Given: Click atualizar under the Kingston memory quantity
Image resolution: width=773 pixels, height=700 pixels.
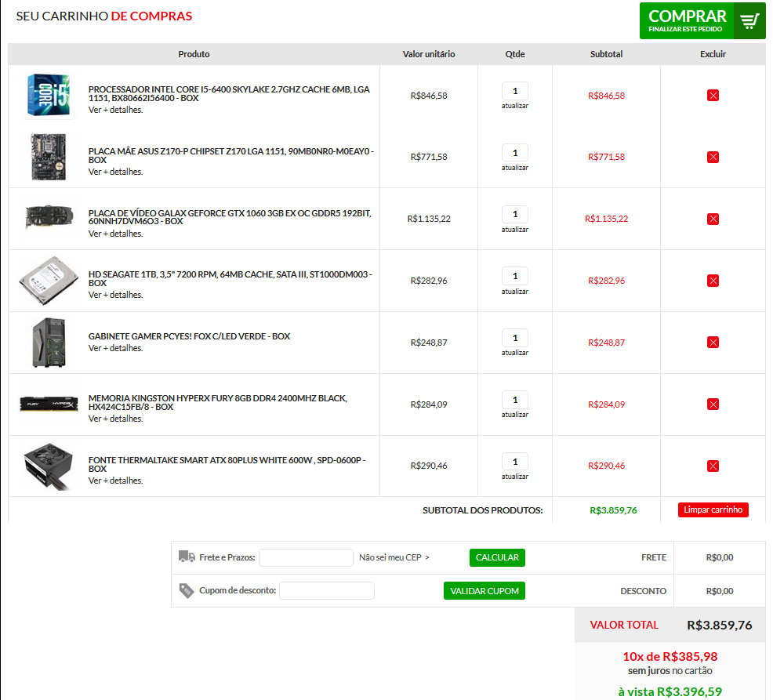Looking at the screenshot, I should 514,415.
